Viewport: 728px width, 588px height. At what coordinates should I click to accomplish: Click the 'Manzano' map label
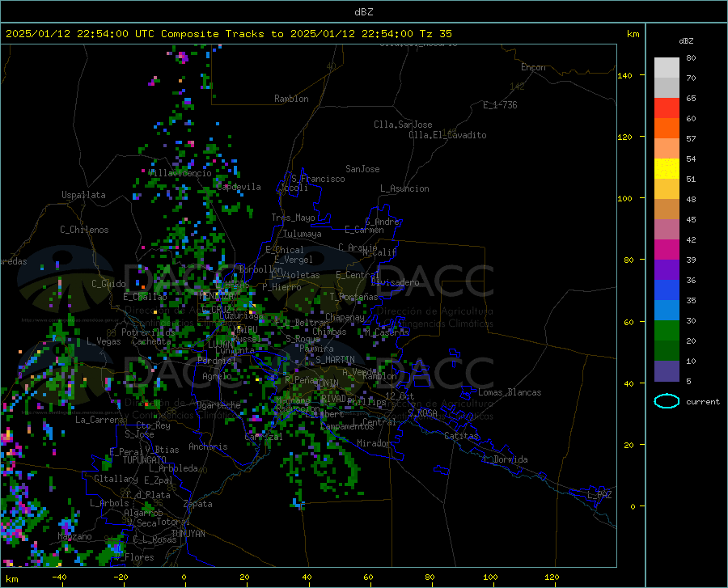click(74, 536)
